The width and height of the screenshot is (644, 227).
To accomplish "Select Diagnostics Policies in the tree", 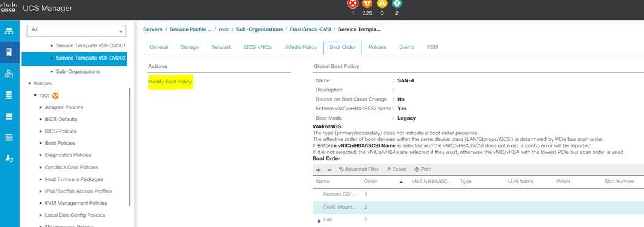I will (68, 155).
